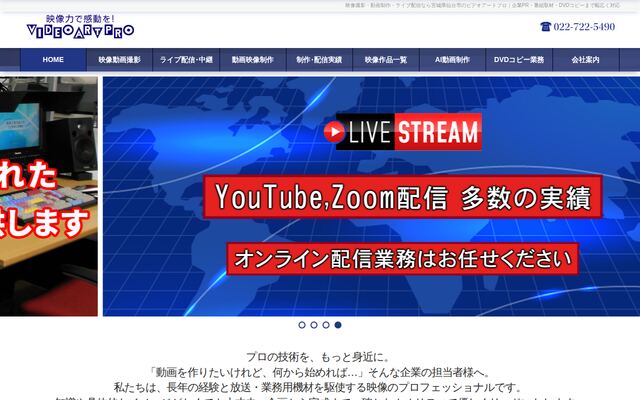Open the ライブ配信・中継 menu item

click(186, 60)
